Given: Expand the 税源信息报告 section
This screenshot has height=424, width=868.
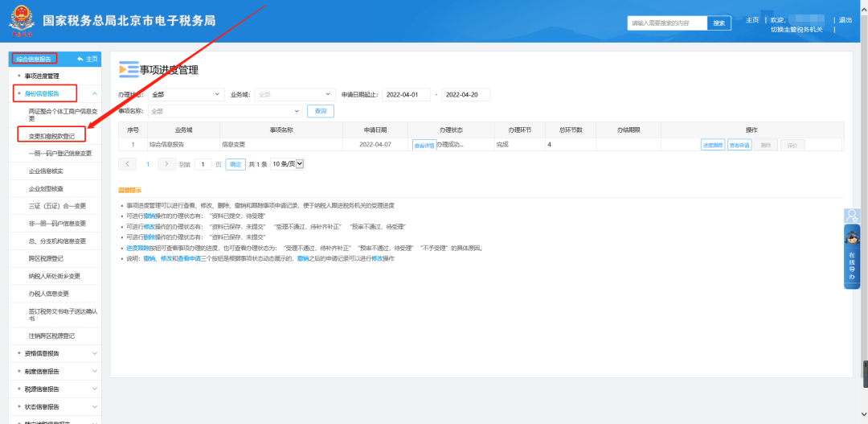Looking at the screenshot, I should pyautogui.click(x=95, y=389).
